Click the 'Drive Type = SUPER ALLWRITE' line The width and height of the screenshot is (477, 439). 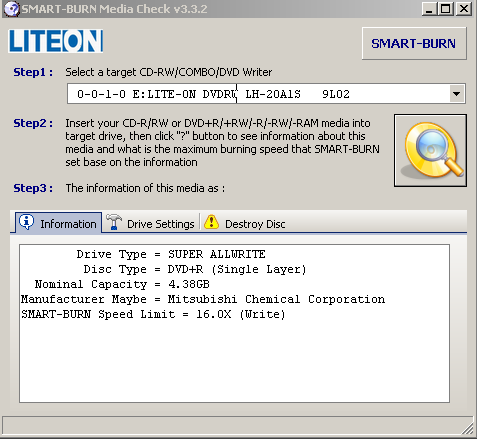pos(171,254)
